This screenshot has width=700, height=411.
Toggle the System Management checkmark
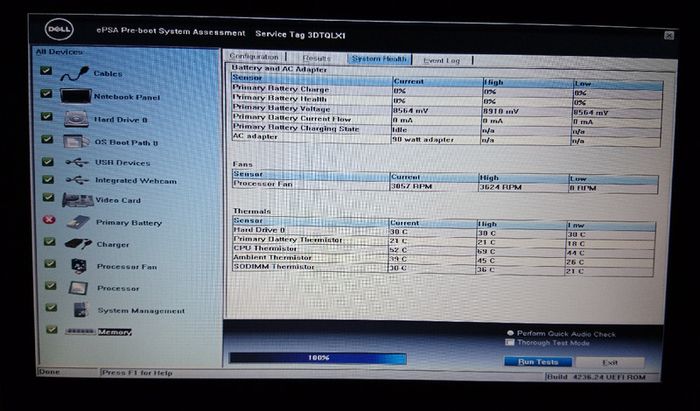click(x=51, y=307)
